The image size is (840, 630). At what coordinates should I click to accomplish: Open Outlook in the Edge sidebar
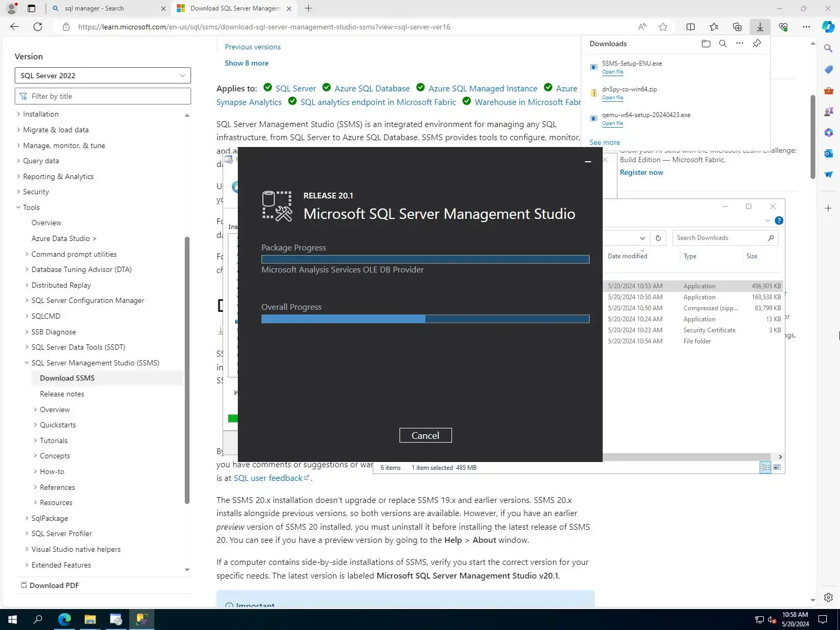(828, 153)
